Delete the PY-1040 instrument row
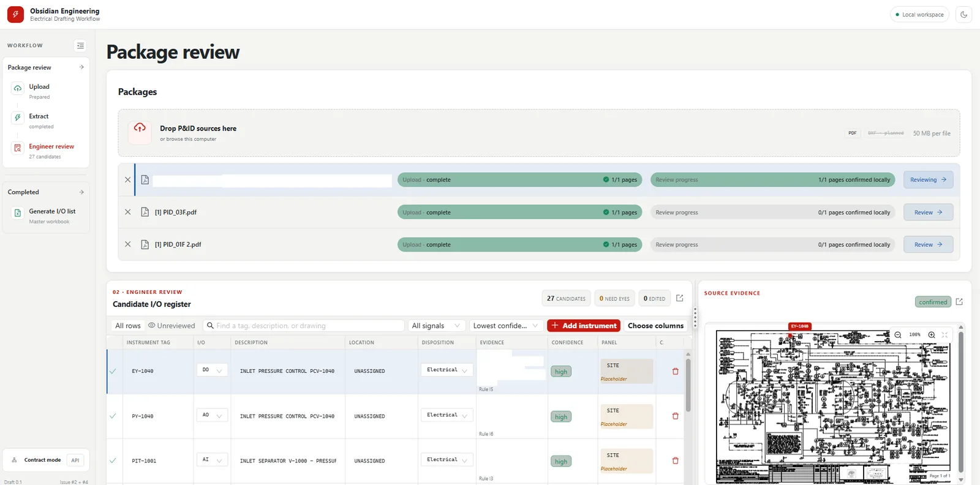 tap(676, 416)
